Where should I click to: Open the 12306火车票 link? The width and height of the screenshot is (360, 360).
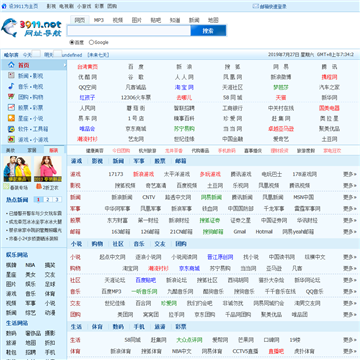tap(136, 98)
